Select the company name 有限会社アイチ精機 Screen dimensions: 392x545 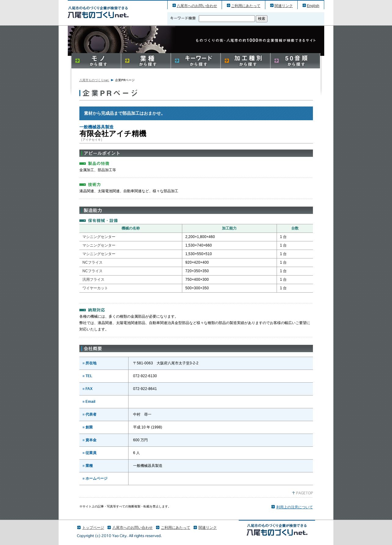tap(113, 134)
